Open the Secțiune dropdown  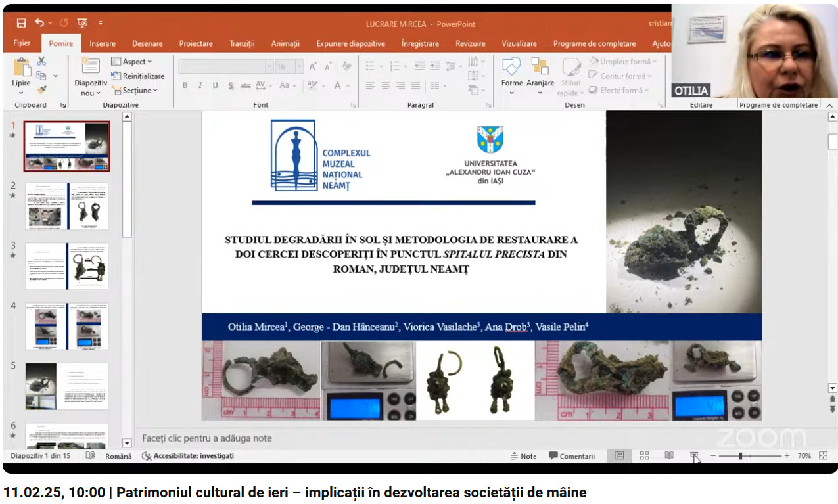pyautogui.click(x=135, y=91)
